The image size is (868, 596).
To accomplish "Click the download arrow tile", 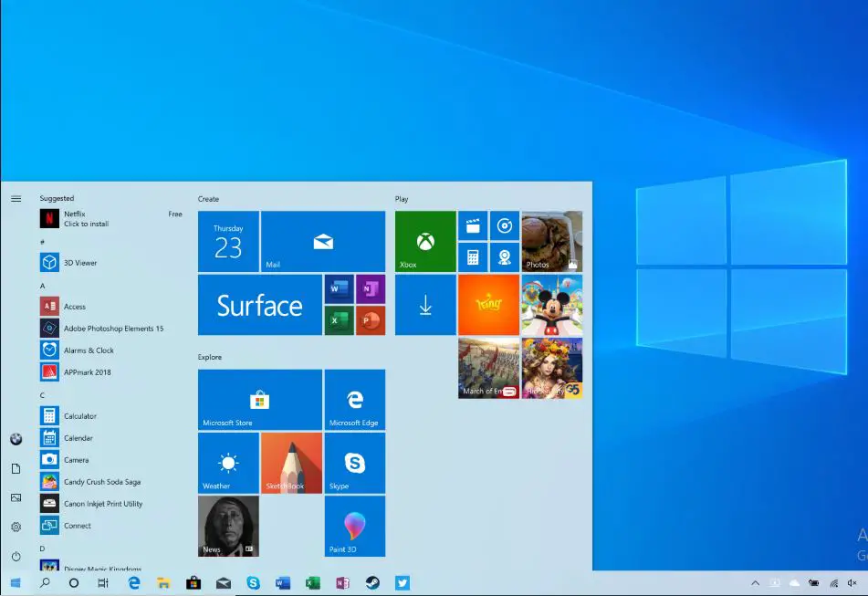I will click(425, 305).
